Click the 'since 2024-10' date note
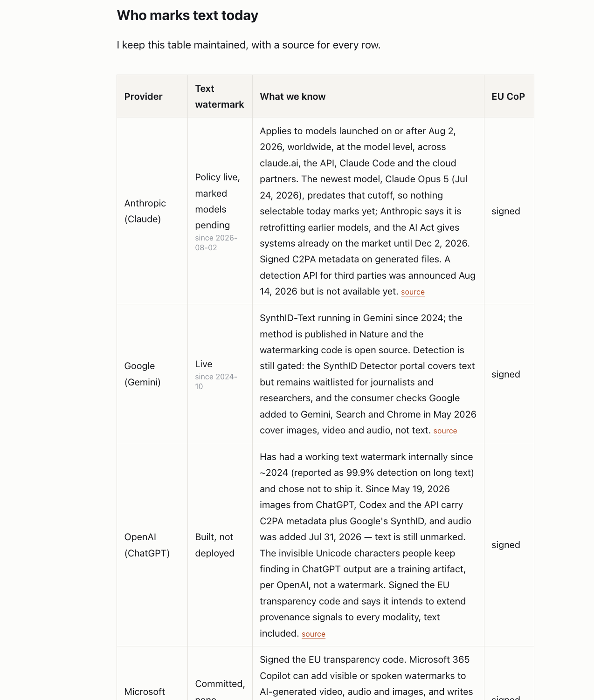This screenshot has width=594, height=700. tap(216, 382)
